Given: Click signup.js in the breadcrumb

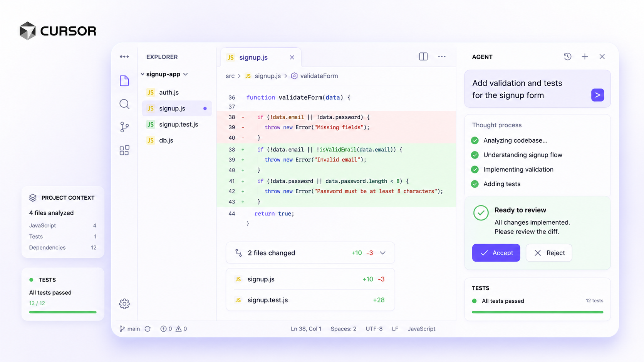Looking at the screenshot, I should pos(268,76).
